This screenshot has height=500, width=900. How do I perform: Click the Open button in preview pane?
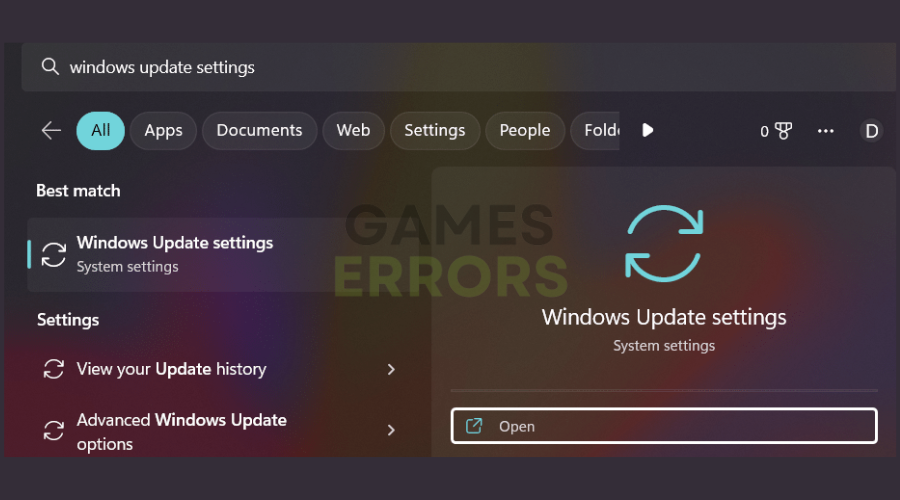tap(664, 426)
